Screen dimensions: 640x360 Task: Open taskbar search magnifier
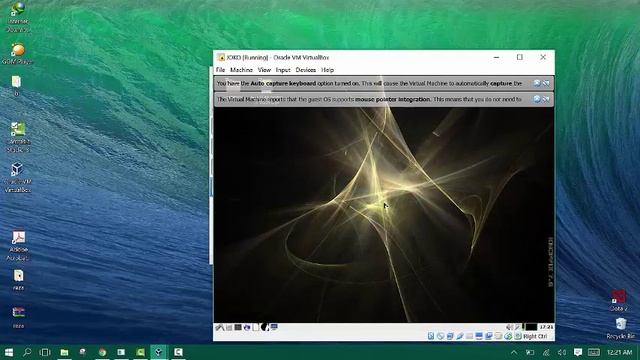coord(27,352)
